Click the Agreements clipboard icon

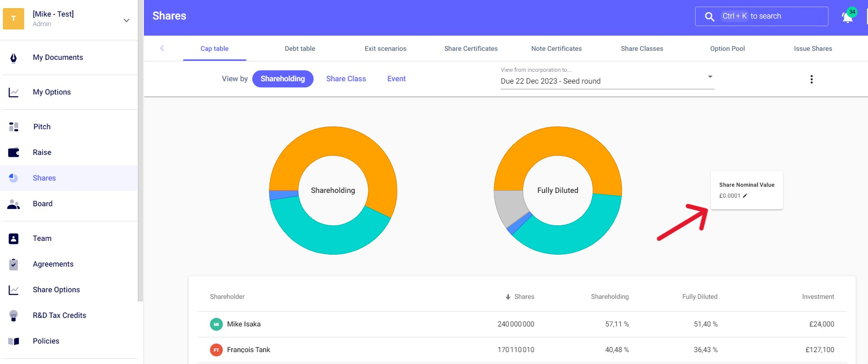(14, 264)
